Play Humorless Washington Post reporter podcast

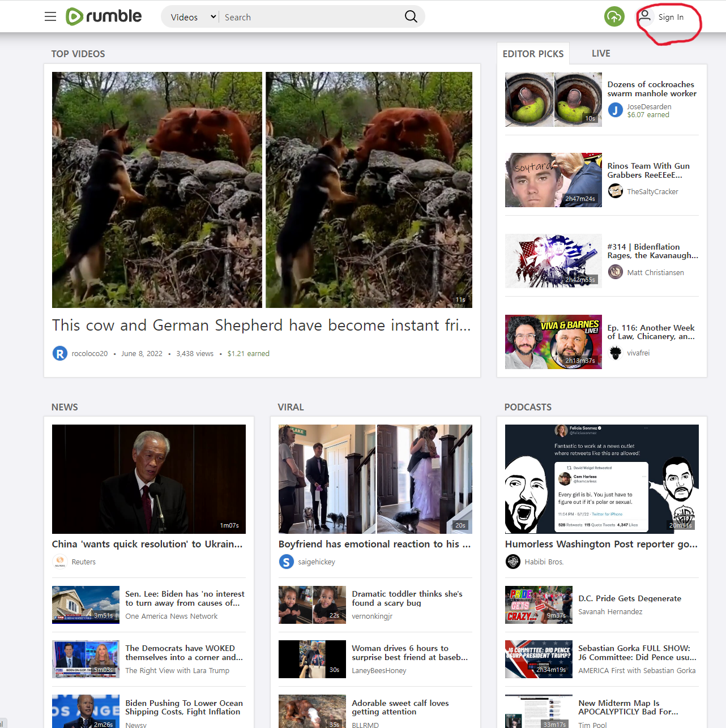pyautogui.click(x=602, y=479)
